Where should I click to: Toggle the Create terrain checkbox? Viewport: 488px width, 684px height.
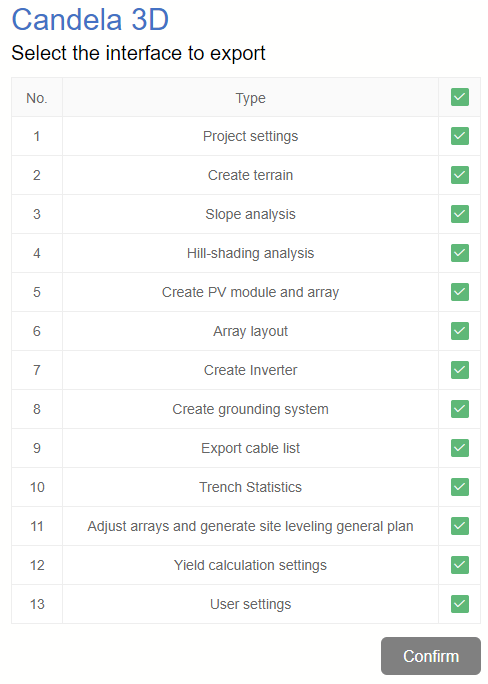(460, 175)
